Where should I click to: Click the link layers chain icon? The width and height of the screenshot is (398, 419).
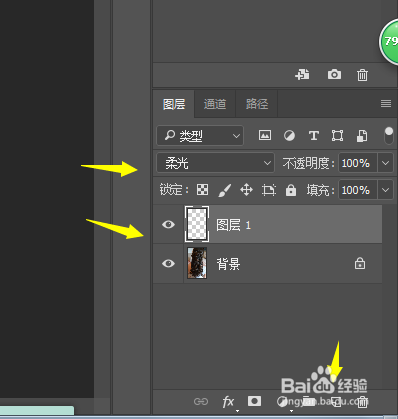[201, 401]
